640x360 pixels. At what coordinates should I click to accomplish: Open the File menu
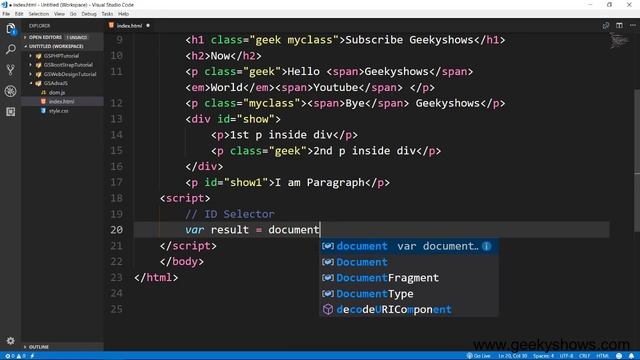coord(6,14)
